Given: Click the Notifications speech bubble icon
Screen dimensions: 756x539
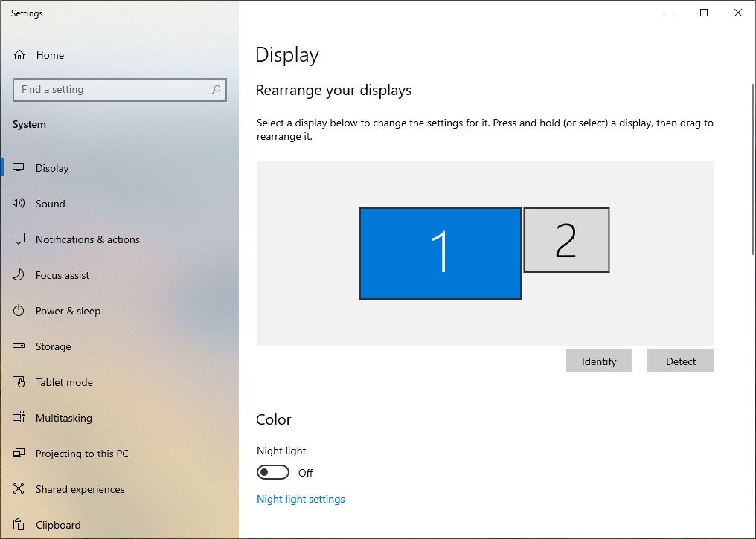Looking at the screenshot, I should (19, 239).
